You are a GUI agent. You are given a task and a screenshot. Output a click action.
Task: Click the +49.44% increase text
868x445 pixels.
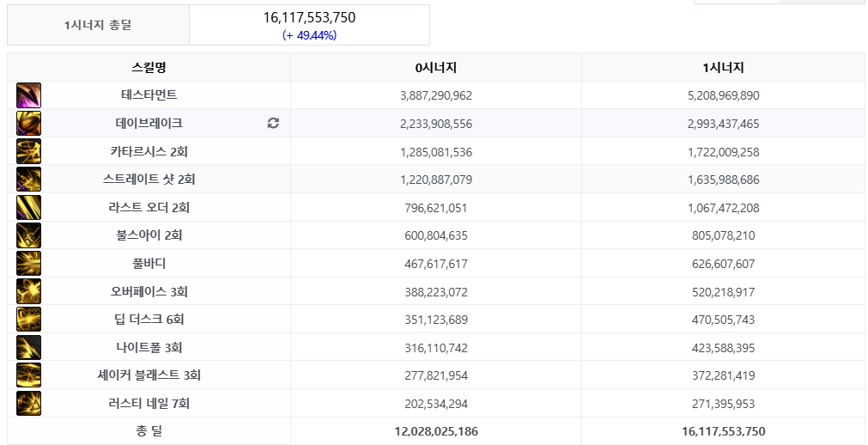pos(309,35)
